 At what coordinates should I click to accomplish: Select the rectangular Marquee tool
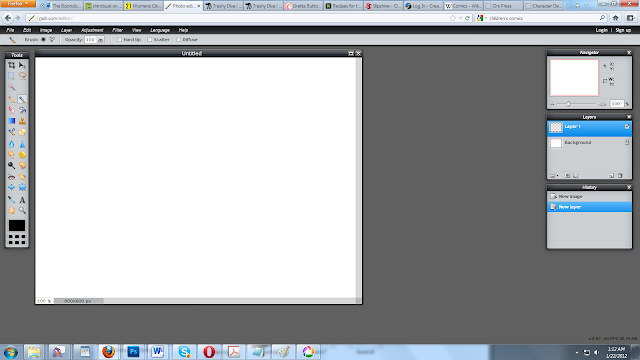[x=11, y=76]
